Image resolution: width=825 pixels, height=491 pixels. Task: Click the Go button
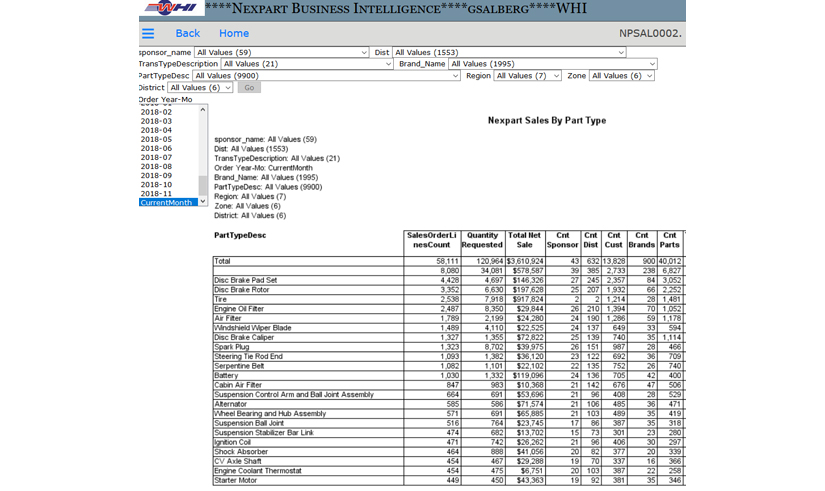[249, 88]
